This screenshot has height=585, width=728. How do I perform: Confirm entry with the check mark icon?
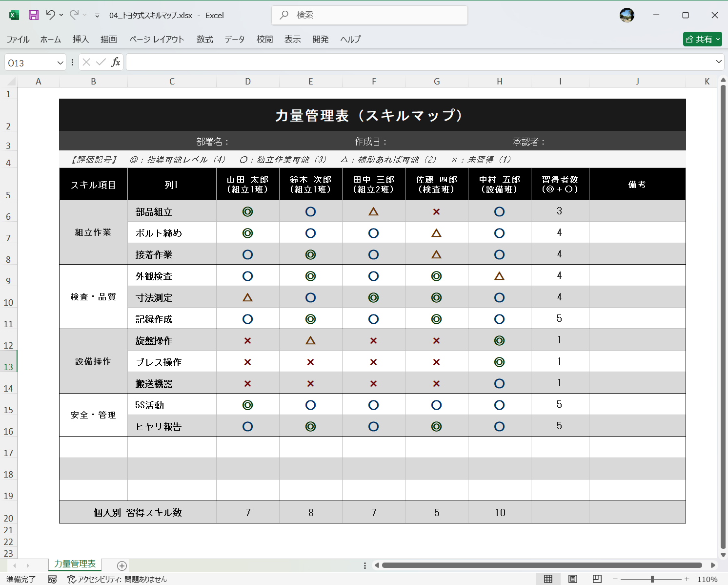[101, 62]
